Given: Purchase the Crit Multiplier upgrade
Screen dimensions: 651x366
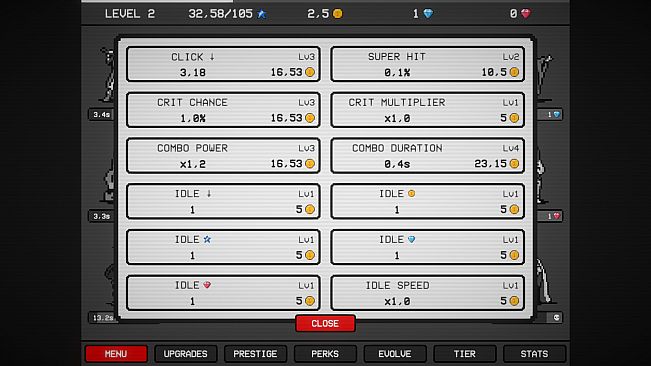Looking at the screenshot, I should pos(428,110).
